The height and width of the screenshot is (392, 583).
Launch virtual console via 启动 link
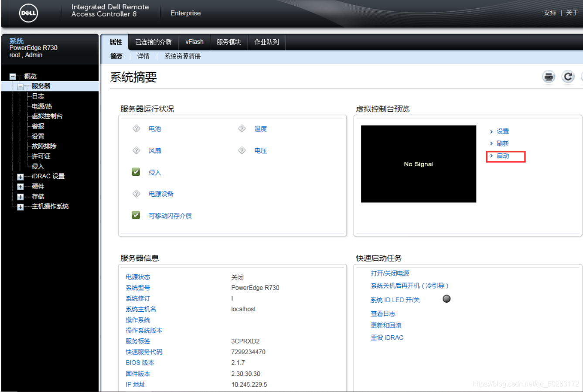(x=503, y=156)
